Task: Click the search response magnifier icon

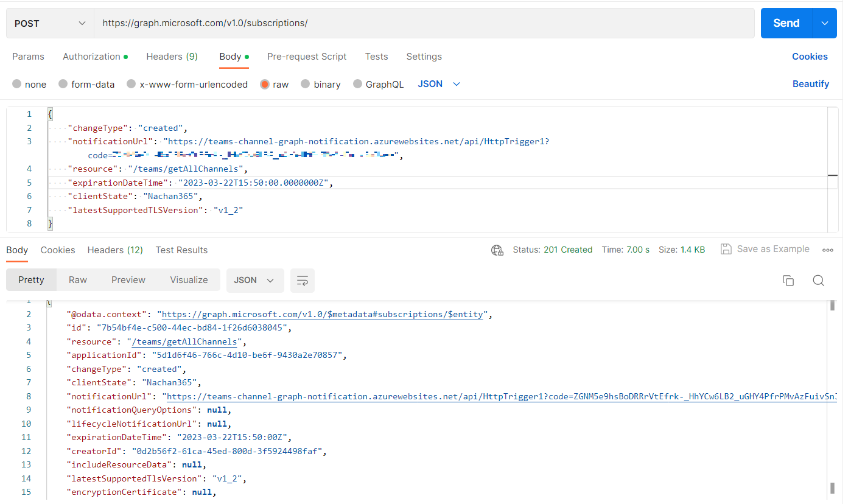Action: [x=818, y=281]
